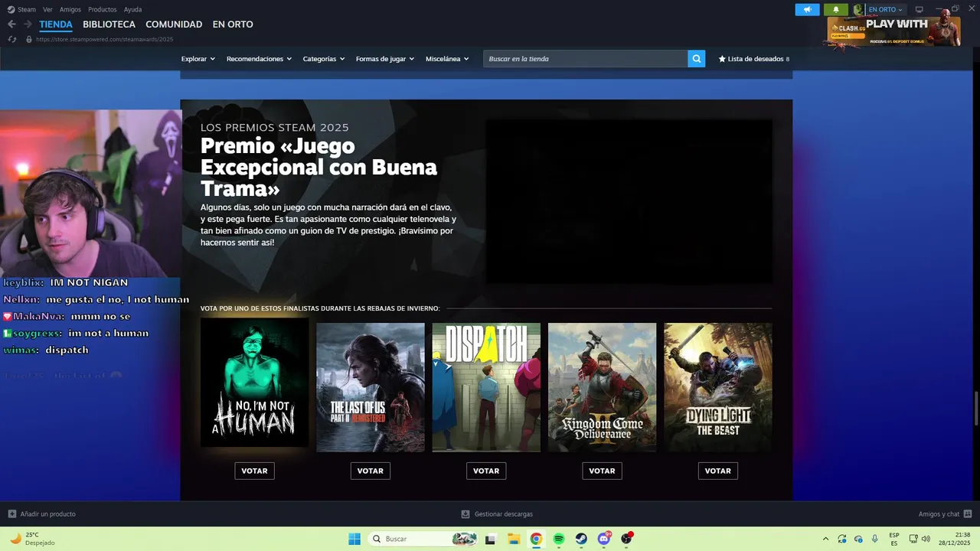Open the EN ORTO account dropdown

(885, 9)
